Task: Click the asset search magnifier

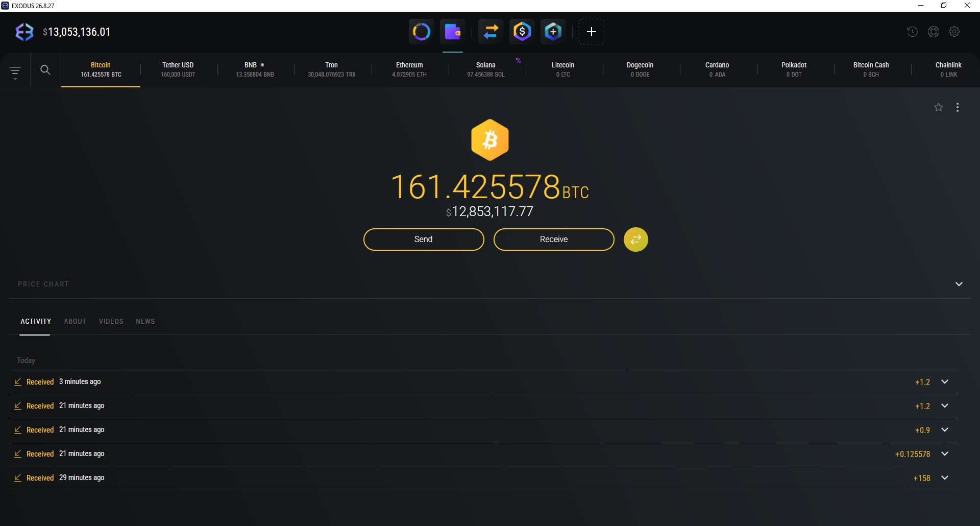Action: tap(45, 70)
